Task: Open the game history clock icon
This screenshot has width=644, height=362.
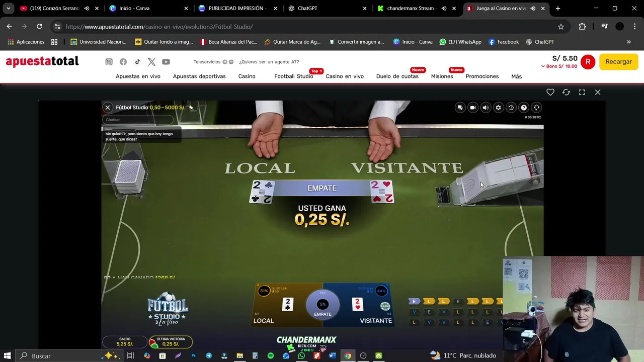Action: click(x=511, y=108)
